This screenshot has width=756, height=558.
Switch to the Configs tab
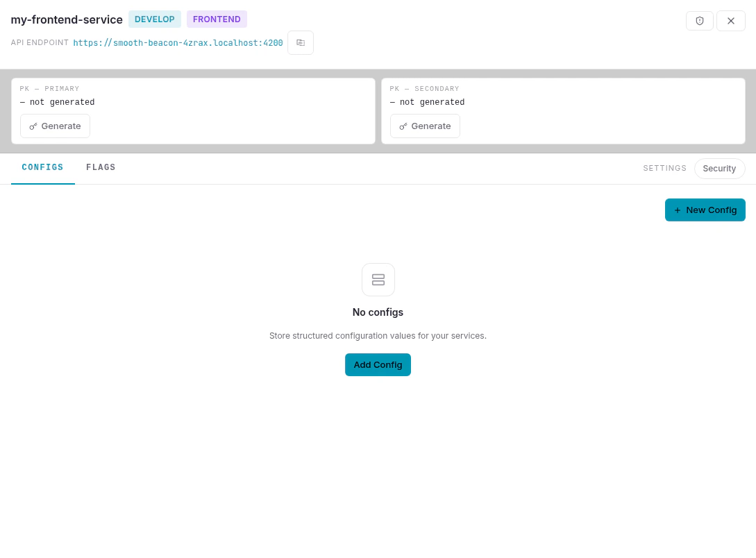(42, 167)
